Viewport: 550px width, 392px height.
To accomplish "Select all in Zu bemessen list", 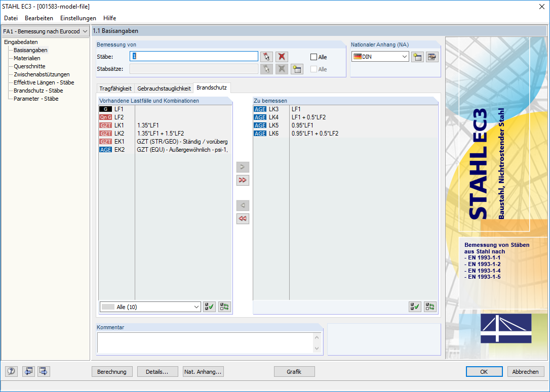I will (415, 307).
